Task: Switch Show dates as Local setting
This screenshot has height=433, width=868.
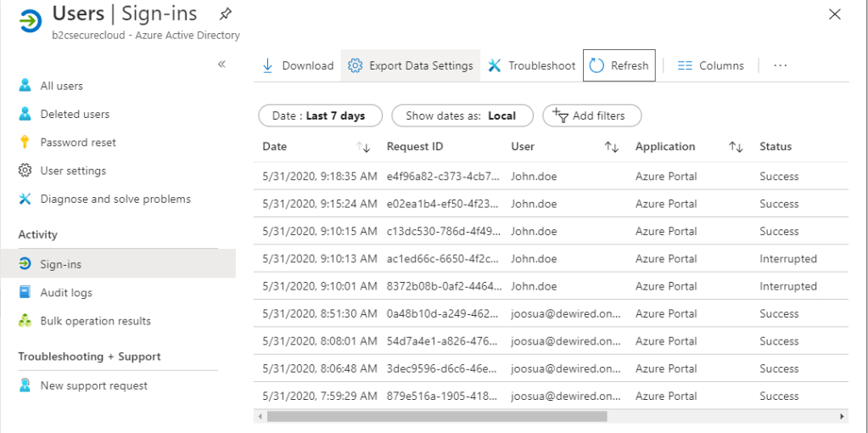Action: click(461, 115)
